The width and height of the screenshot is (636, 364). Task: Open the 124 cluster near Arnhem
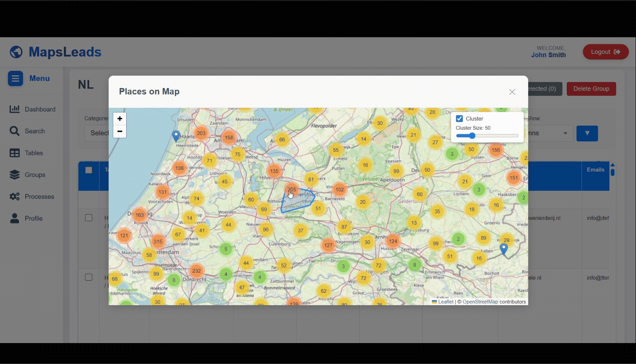pyautogui.click(x=393, y=241)
